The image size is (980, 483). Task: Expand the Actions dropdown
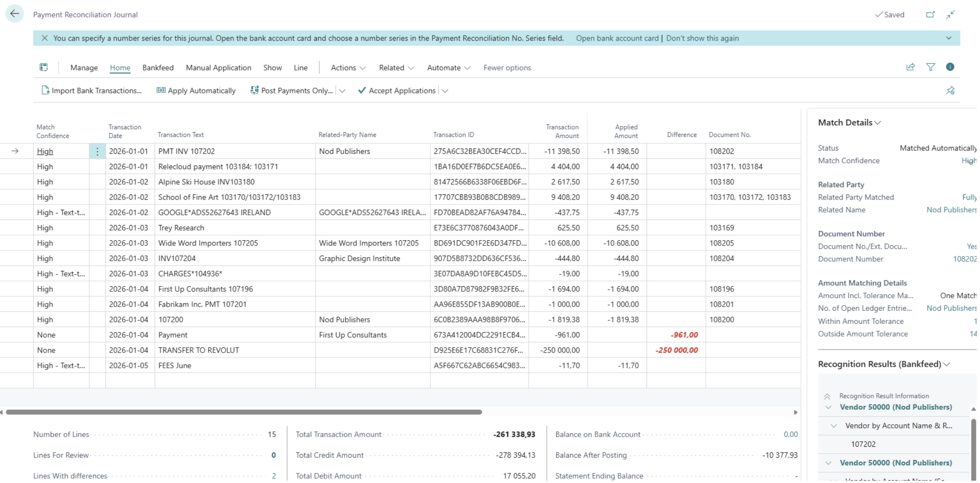(x=348, y=68)
